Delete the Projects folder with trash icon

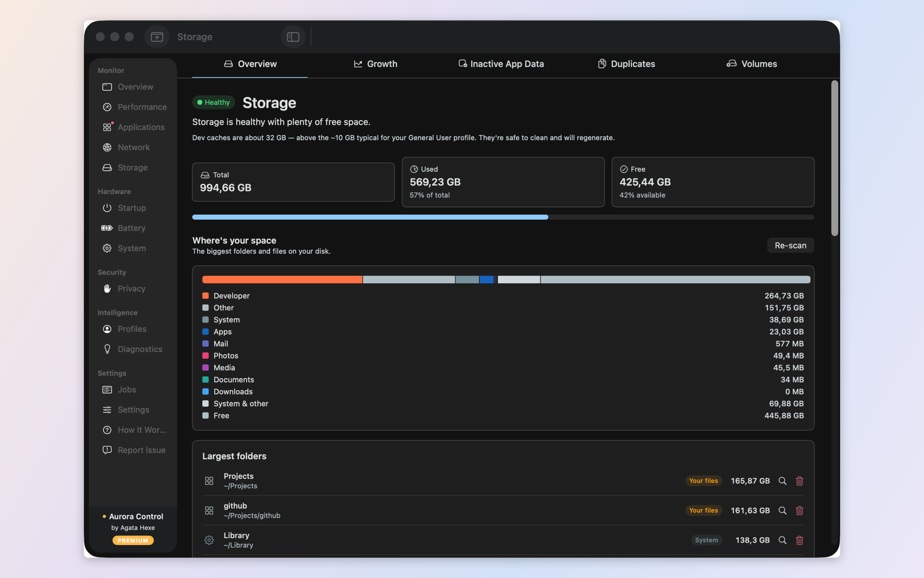(x=799, y=481)
